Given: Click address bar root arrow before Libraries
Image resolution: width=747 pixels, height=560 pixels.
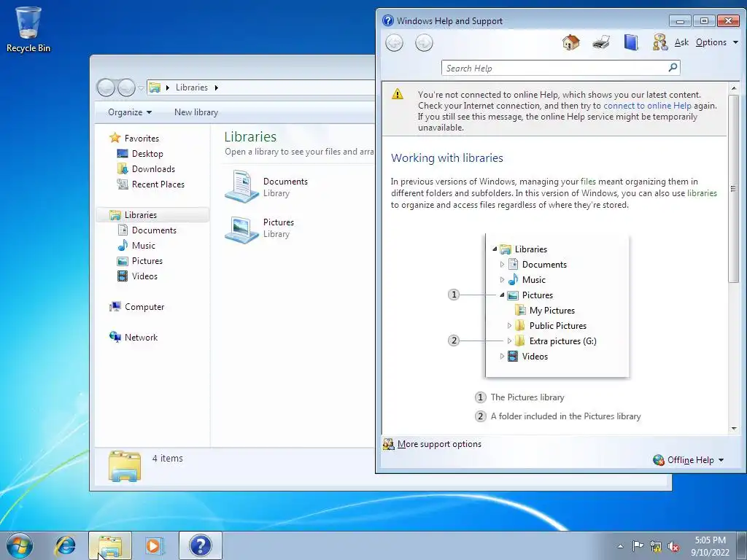Looking at the screenshot, I should click(x=168, y=87).
